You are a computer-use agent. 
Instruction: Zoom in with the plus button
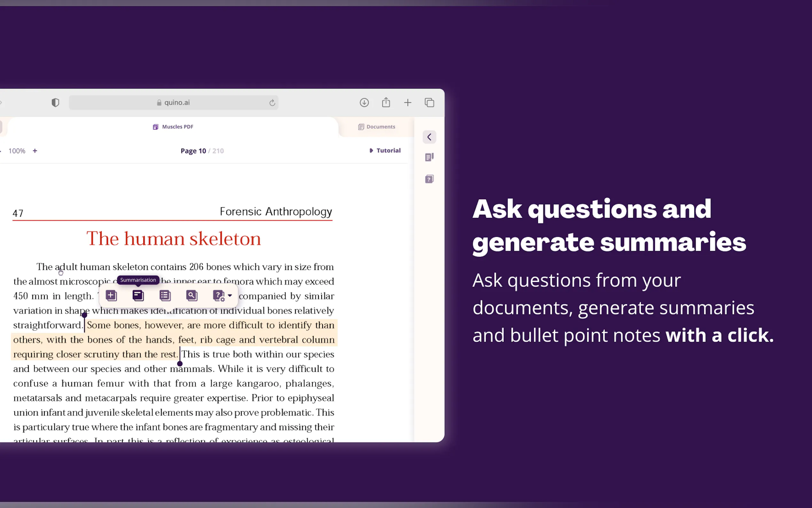pyautogui.click(x=35, y=151)
